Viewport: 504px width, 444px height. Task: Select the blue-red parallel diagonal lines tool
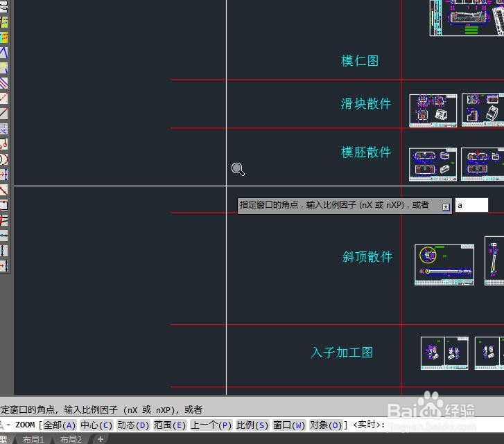3,83
